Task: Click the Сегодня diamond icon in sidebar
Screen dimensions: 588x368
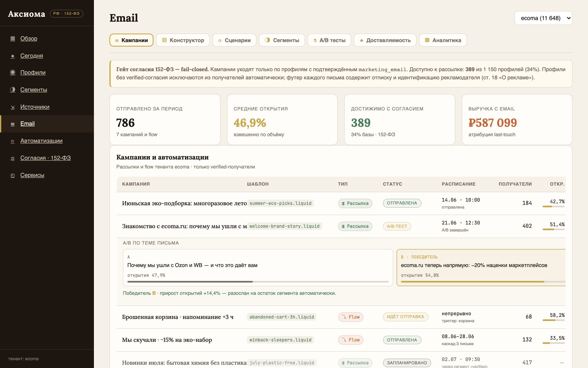Action: coord(13,56)
